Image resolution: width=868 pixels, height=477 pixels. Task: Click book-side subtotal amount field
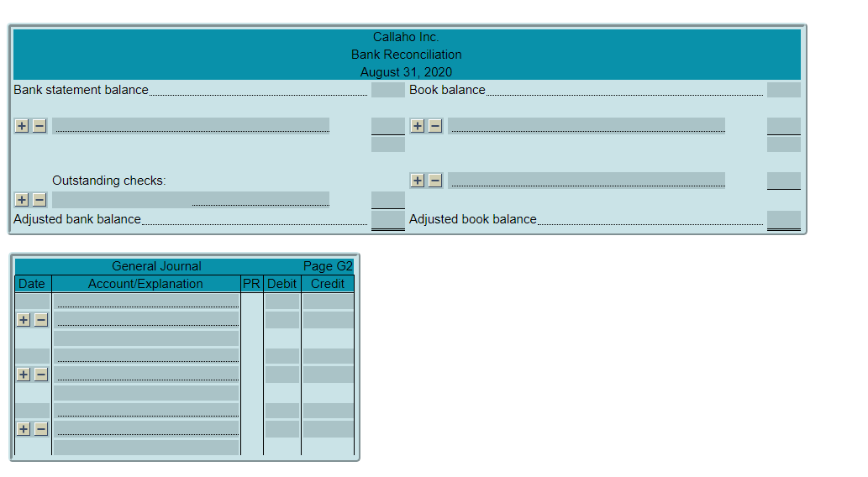click(x=784, y=144)
